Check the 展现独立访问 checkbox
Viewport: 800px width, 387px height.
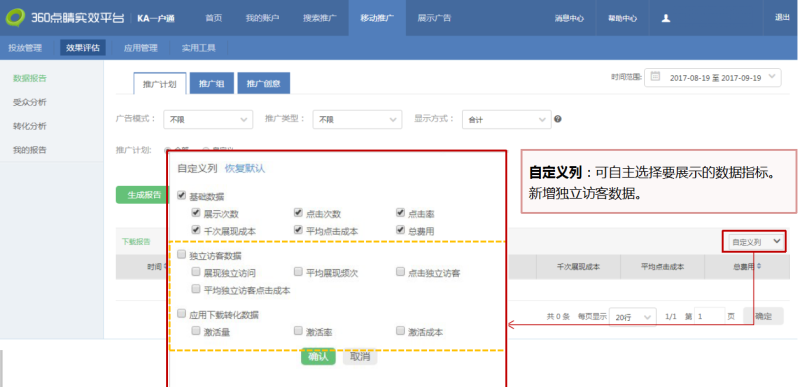pyautogui.click(x=195, y=272)
